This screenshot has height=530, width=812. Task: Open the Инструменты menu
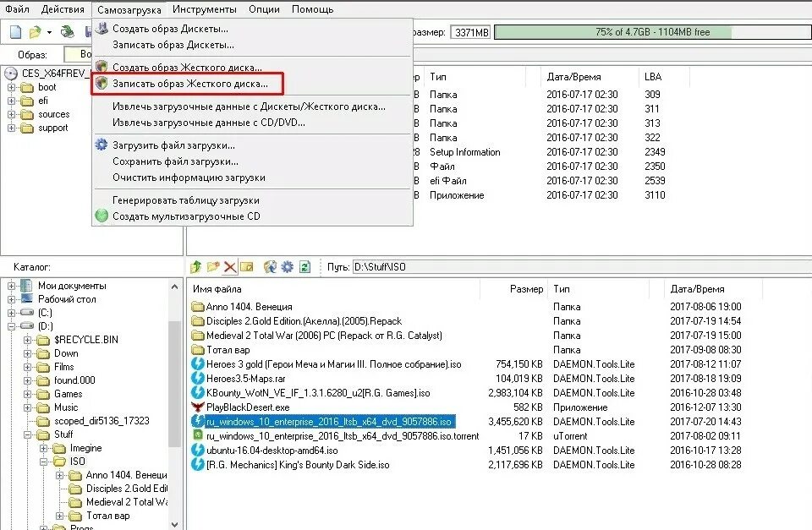pyautogui.click(x=205, y=9)
